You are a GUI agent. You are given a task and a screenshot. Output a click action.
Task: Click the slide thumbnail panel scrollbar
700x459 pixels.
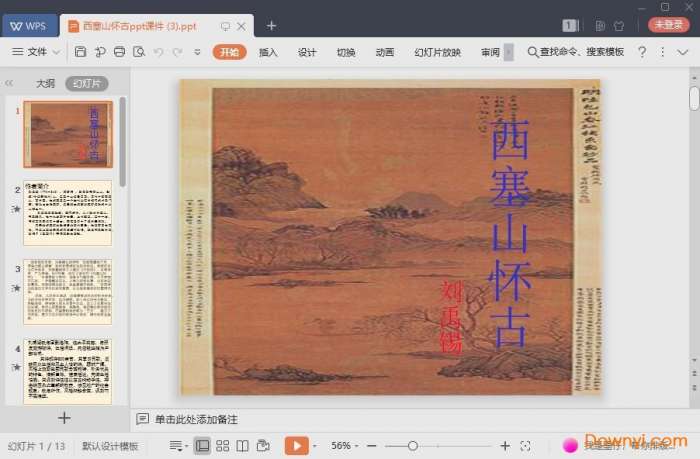pos(123,142)
